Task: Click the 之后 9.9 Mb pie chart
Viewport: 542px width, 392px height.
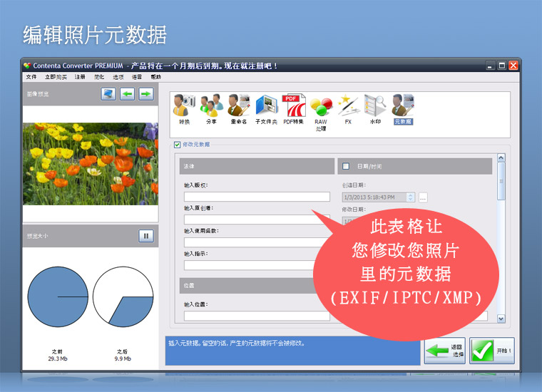Action: (x=123, y=296)
